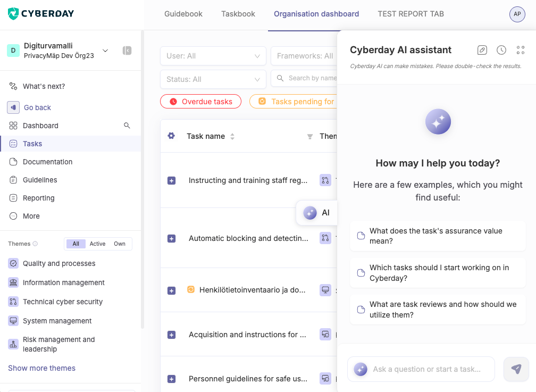Click the Ask a question input field
The image size is (536, 392).
pyautogui.click(x=421, y=369)
